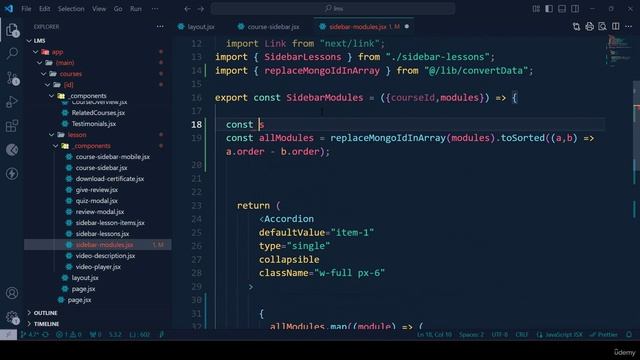The image size is (640, 360).
Task: Open the File menu
Action: [x=26, y=9]
